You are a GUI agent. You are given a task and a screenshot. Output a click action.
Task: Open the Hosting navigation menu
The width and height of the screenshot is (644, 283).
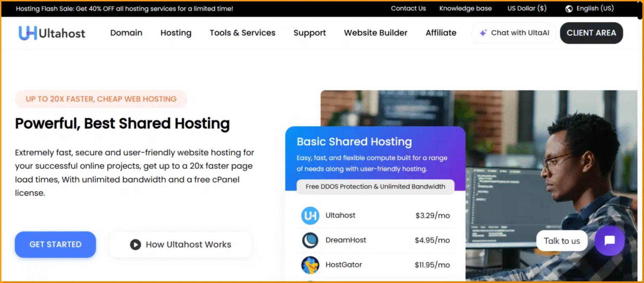point(176,33)
